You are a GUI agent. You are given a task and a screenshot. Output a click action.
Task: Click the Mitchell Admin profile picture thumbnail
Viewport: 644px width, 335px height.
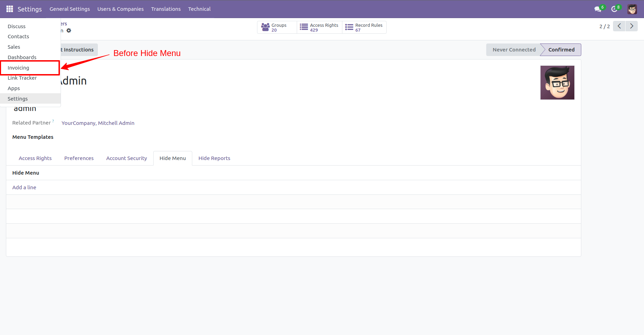[x=557, y=82]
